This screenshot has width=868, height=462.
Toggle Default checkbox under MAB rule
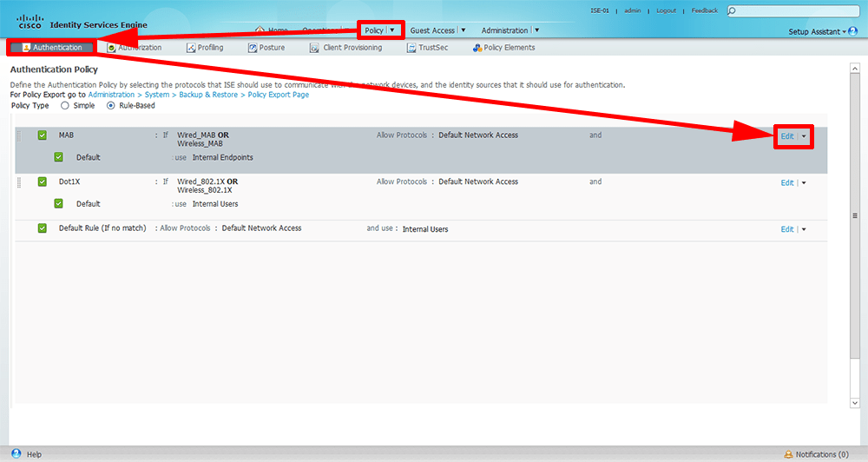59,157
